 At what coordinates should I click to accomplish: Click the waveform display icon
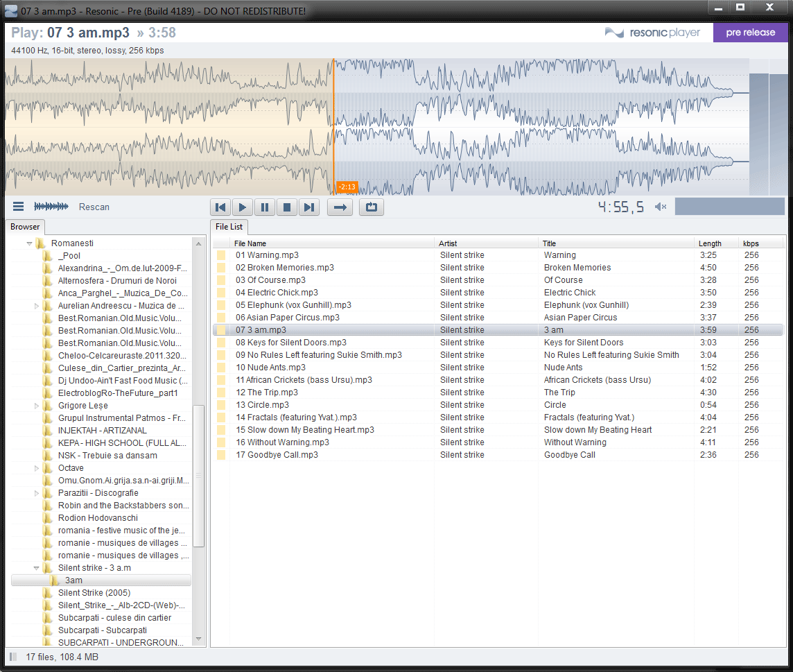point(51,207)
